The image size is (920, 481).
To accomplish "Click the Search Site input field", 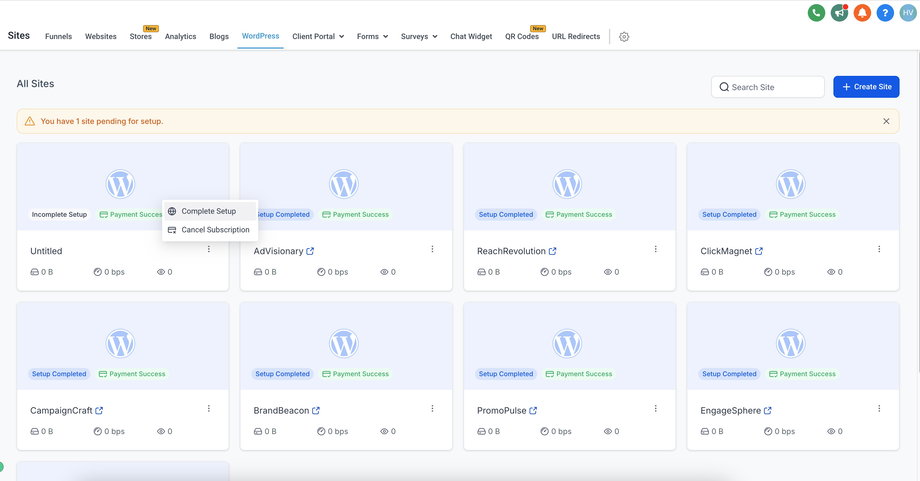I will tap(774, 87).
